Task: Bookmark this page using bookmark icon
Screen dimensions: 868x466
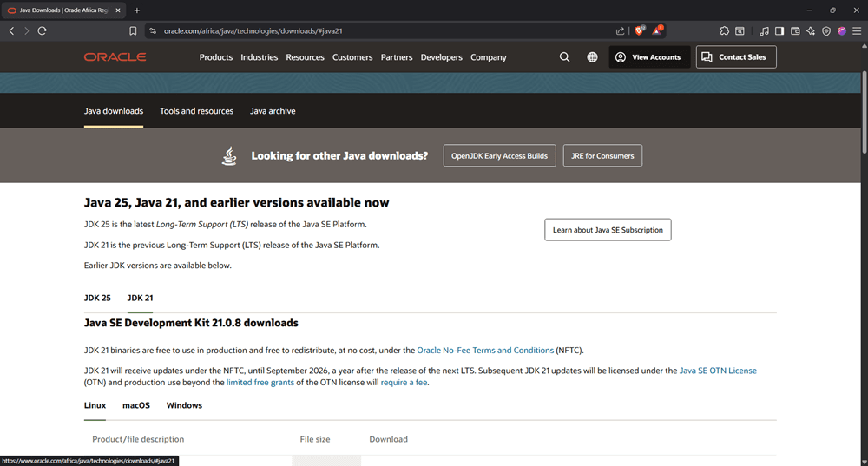Action: tap(133, 30)
